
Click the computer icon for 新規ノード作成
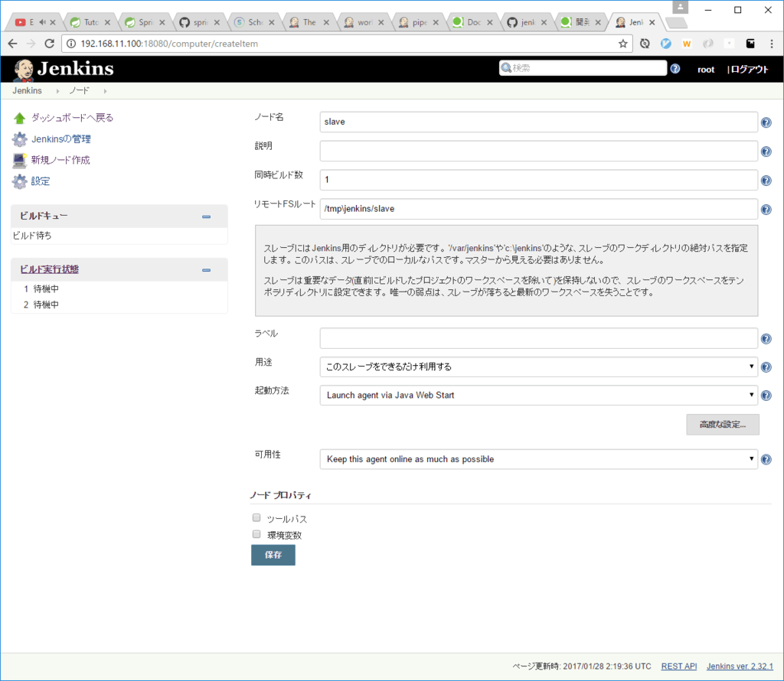pyautogui.click(x=20, y=160)
